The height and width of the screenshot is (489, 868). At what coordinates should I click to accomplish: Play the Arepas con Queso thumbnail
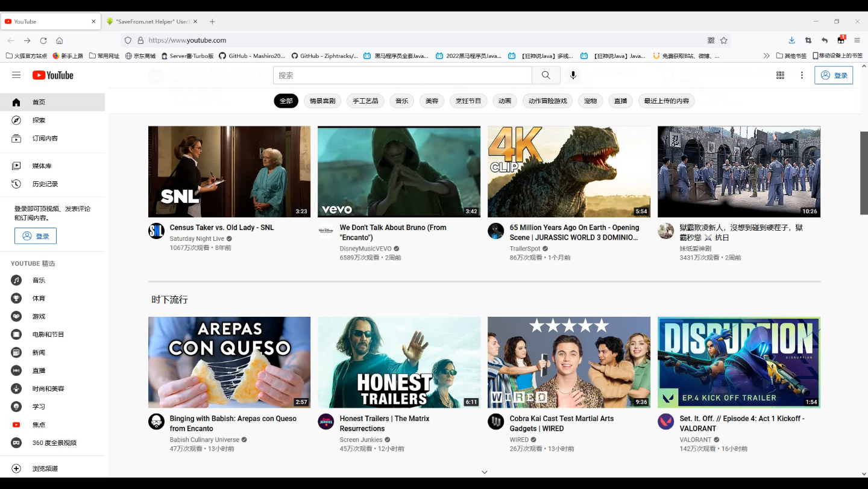click(230, 363)
